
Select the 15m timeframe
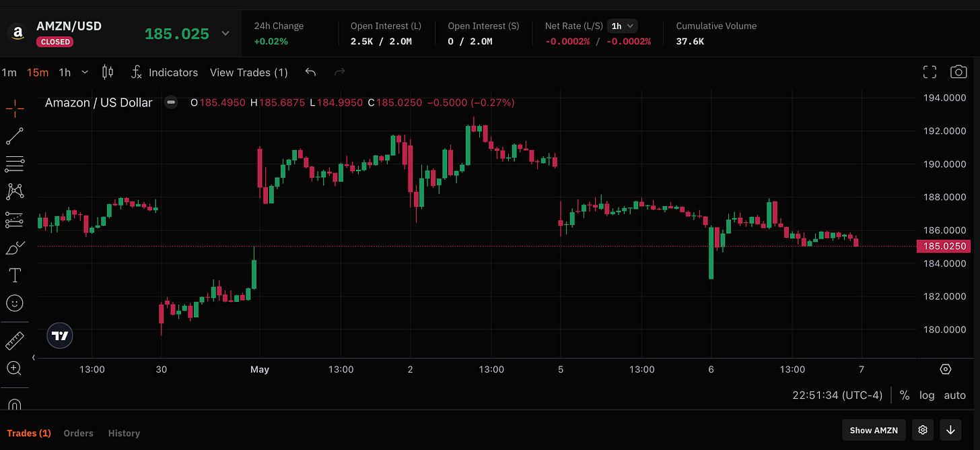[x=38, y=72]
